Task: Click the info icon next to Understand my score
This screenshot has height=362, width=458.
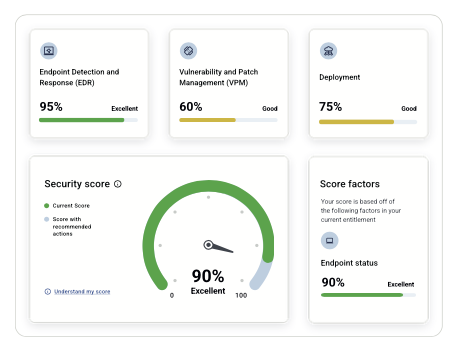Action: tap(48, 292)
